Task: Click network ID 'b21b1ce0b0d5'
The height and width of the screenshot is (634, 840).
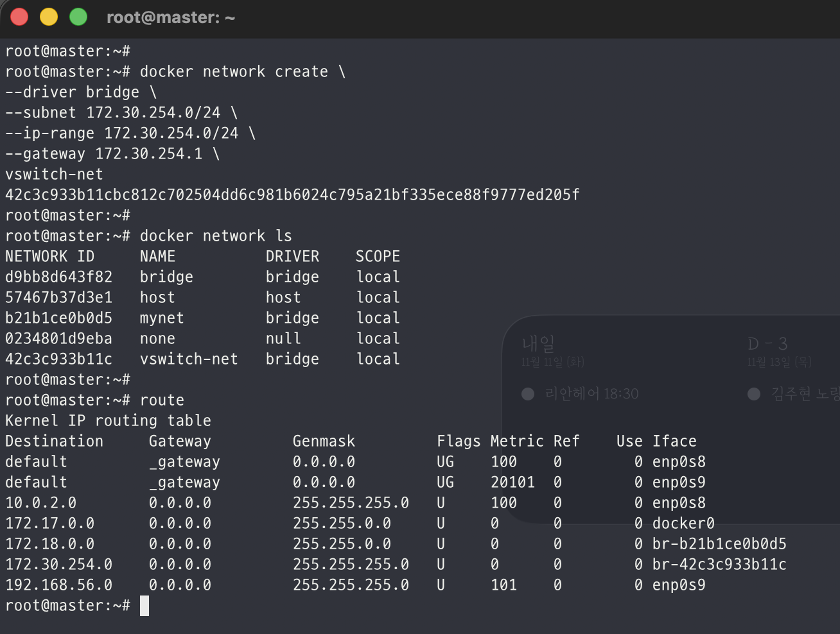Action: (58, 318)
